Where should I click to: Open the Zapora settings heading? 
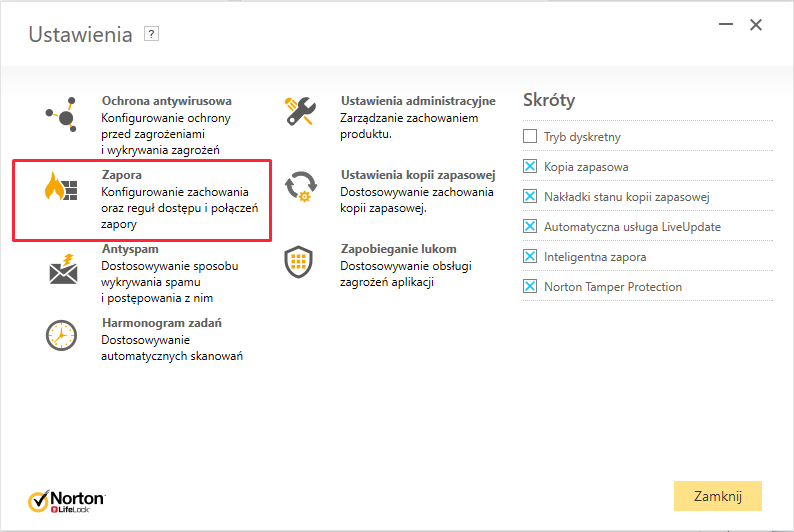(122, 175)
